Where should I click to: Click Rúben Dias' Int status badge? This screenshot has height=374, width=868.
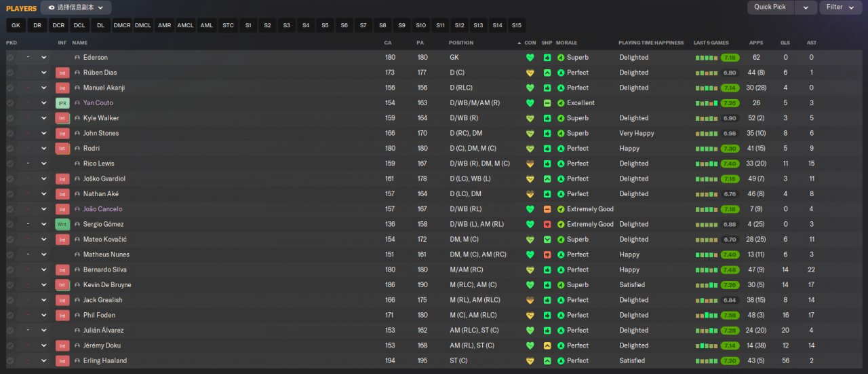coord(62,73)
